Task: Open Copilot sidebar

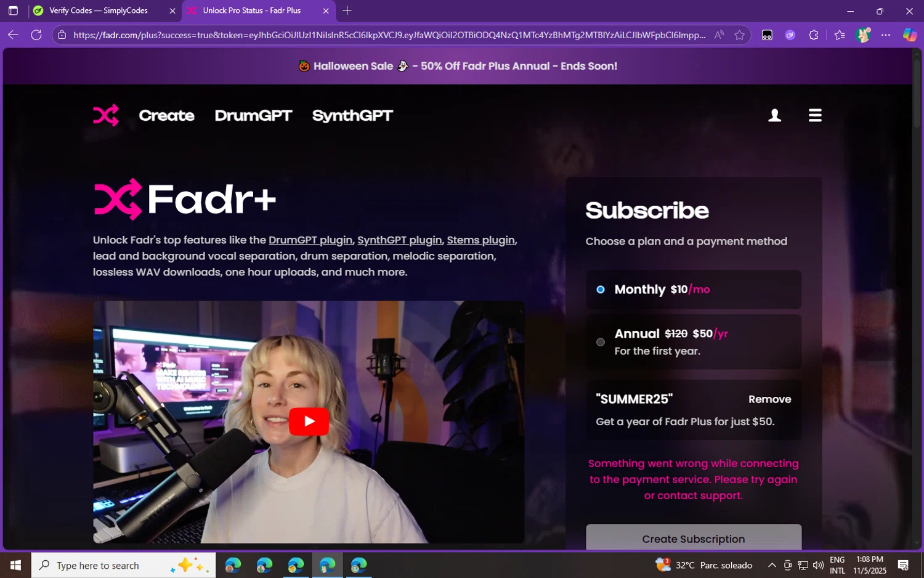Action: 909,35
